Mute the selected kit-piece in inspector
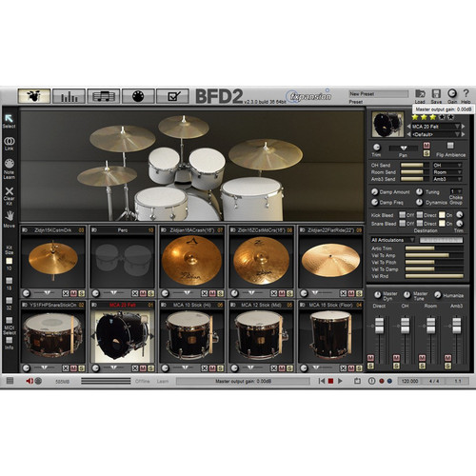 point(426,146)
